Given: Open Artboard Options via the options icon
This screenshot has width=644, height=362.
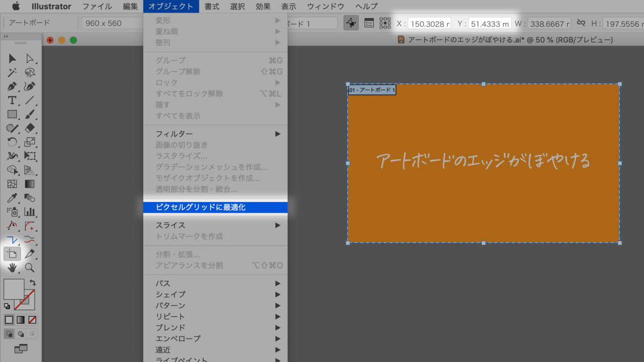Looking at the screenshot, I should 370,23.
